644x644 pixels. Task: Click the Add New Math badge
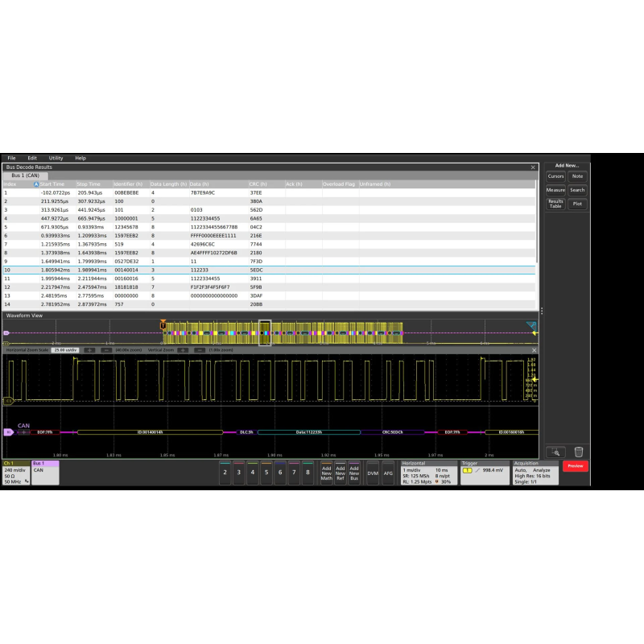[325, 474]
